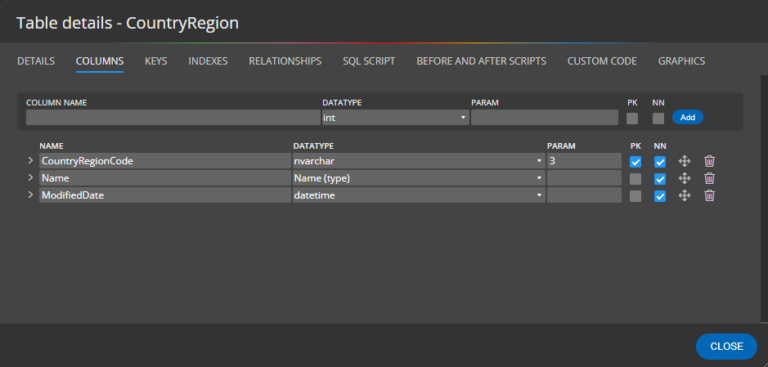Switch to the SQL SCRIPT tab
Viewport: 768px width, 367px height.
click(x=369, y=61)
